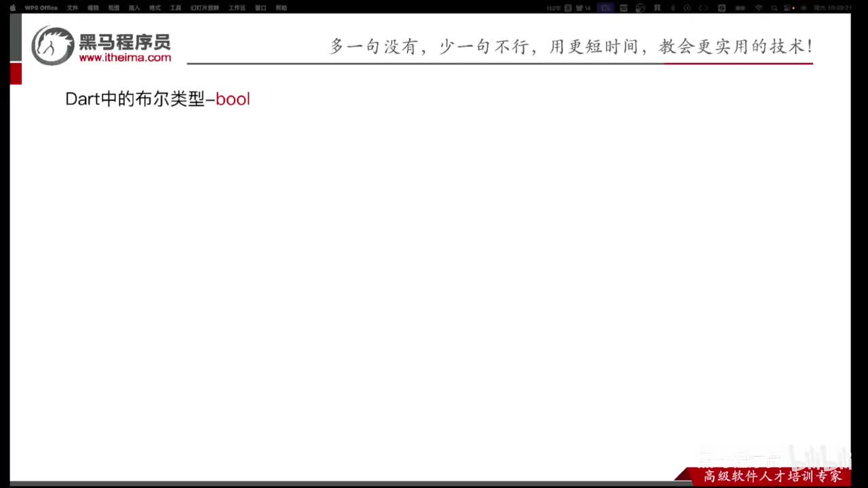The image size is (868, 488).
Task: Open the 插入 (Insert) menu
Action: pos(134,7)
